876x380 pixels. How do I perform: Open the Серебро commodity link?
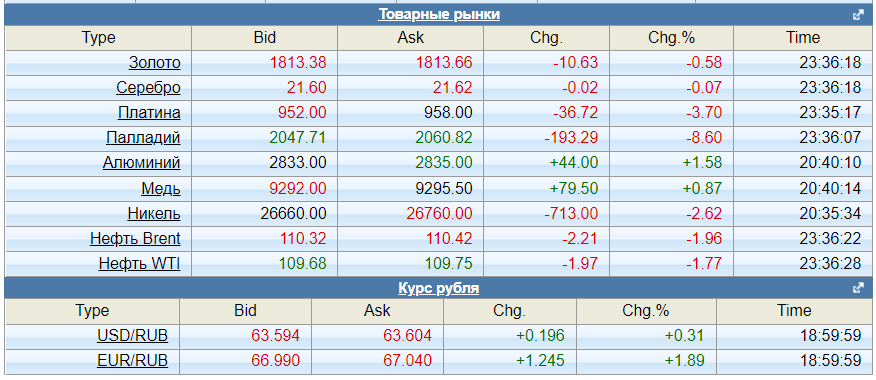[x=149, y=88]
